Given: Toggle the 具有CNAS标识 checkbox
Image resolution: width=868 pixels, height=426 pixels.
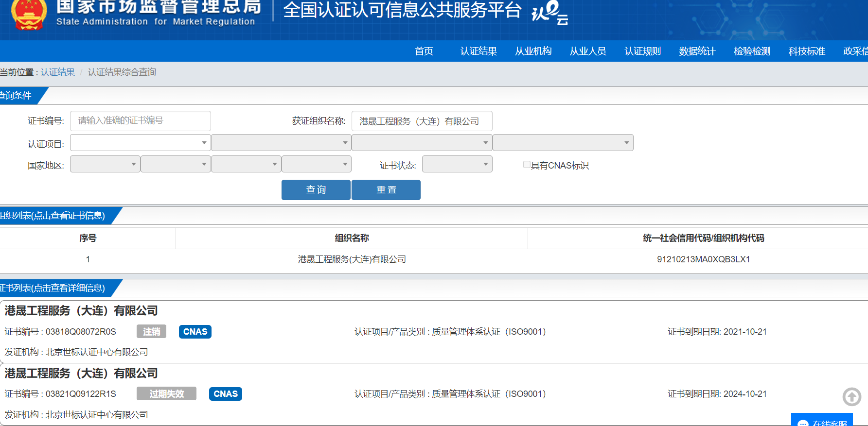Looking at the screenshot, I should coord(527,165).
